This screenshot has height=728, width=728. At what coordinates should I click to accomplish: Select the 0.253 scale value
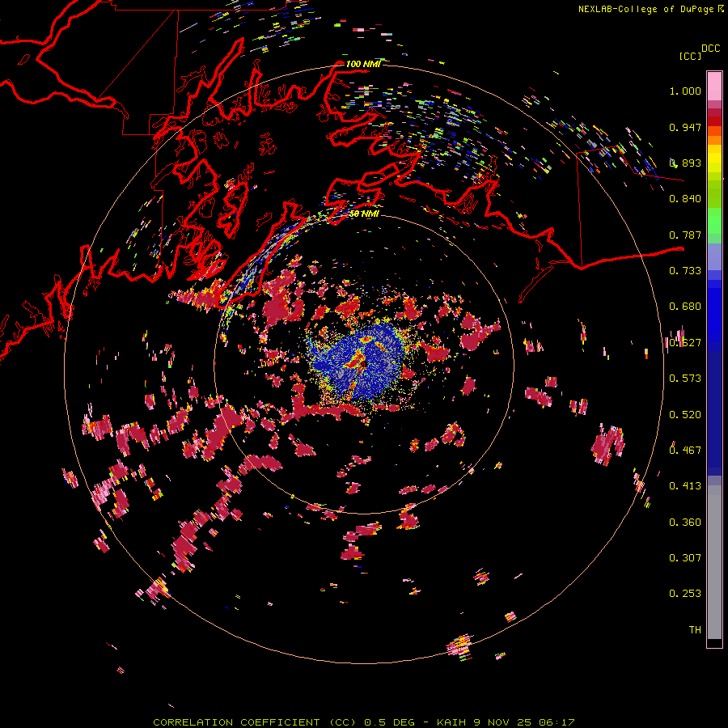click(685, 594)
